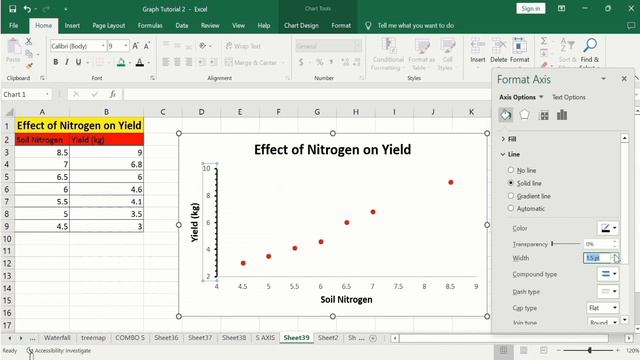Image resolution: width=640 pixels, height=360 pixels.
Task: Open the COMBO S sheet tab
Action: 130,338
